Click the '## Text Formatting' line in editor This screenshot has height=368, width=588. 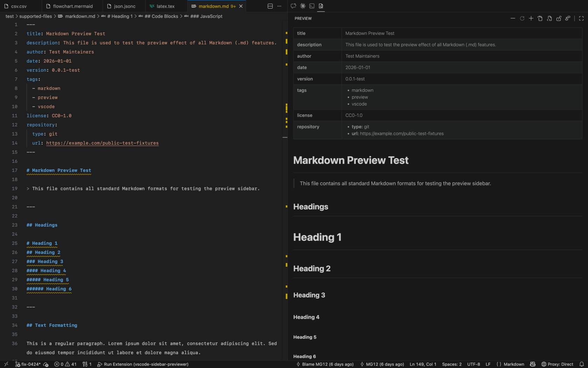point(52,325)
